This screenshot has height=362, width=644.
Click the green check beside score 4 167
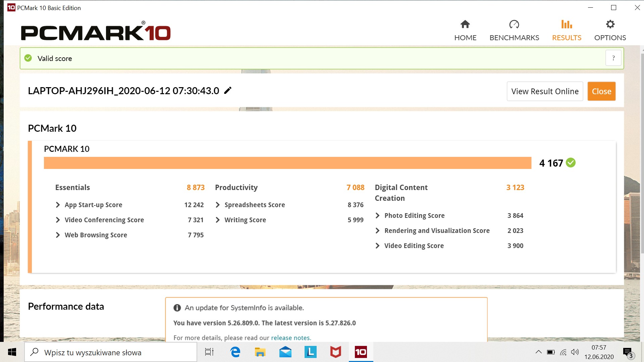571,163
